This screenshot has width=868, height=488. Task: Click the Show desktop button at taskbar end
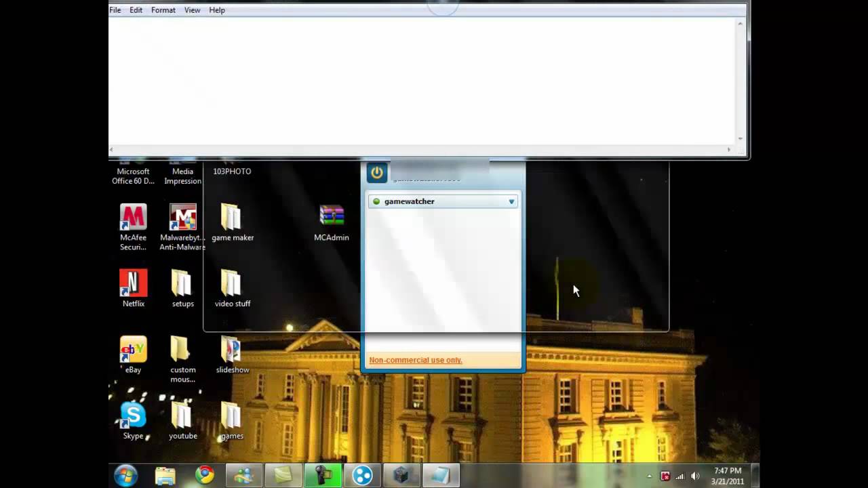tap(755, 476)
